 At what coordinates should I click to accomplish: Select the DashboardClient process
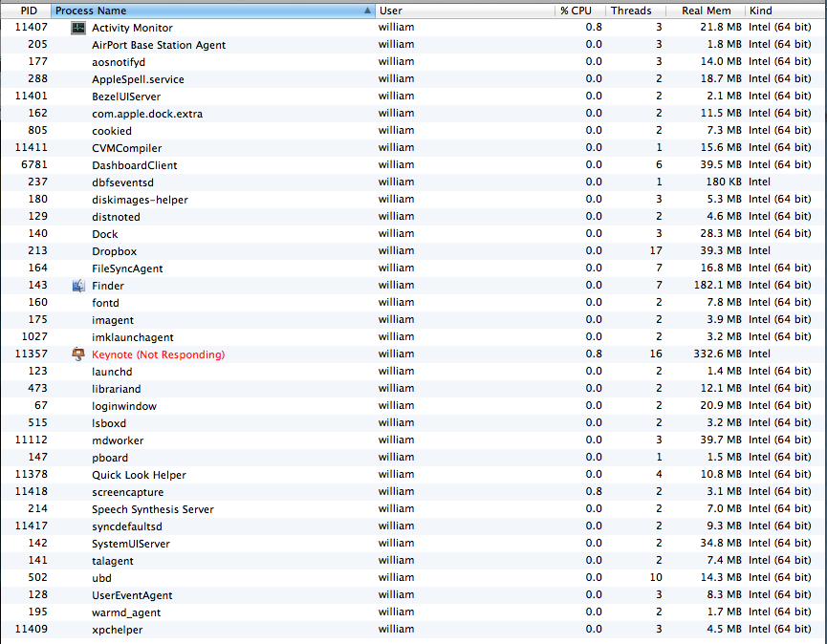coord(135,165)
